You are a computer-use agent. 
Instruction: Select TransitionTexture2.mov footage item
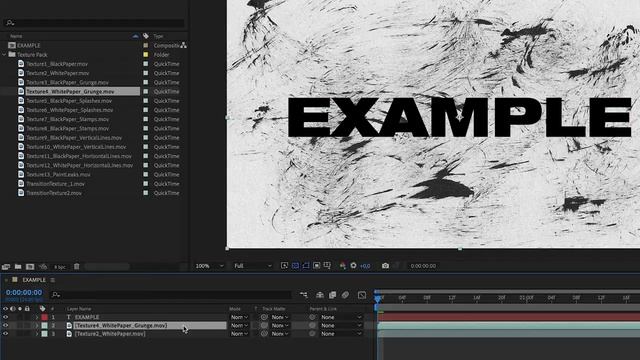pyautogui.click(x=54, y=193)
